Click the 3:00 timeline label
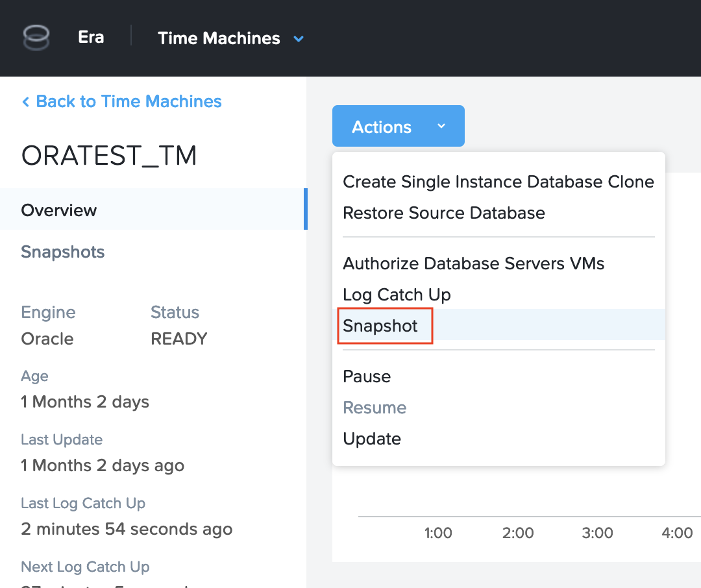 [x=597, y=533]
